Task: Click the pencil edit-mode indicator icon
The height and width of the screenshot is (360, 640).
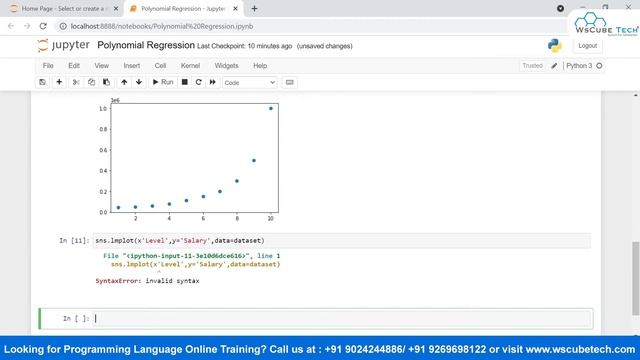Action: tap(554, 66)
